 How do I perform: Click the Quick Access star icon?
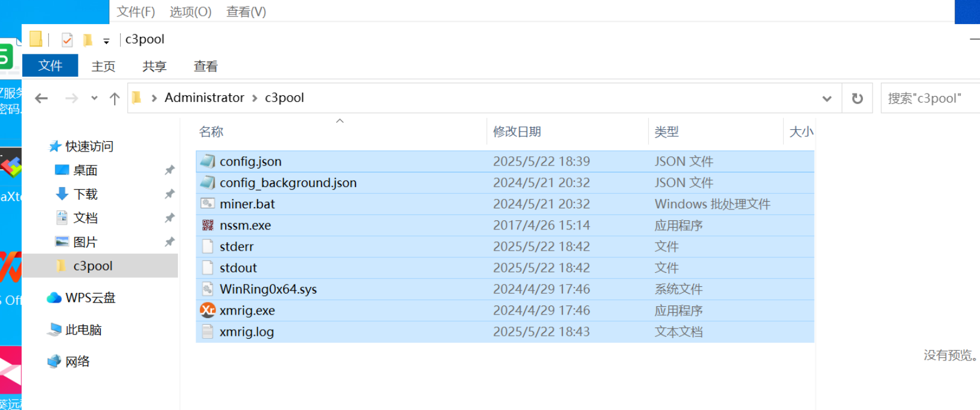point(55,146)
